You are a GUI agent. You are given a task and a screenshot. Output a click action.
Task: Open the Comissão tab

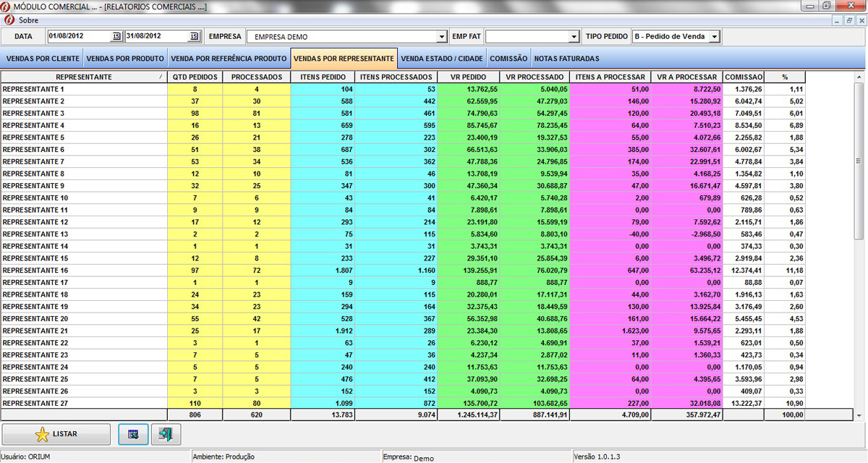click(x=508, y=59)
